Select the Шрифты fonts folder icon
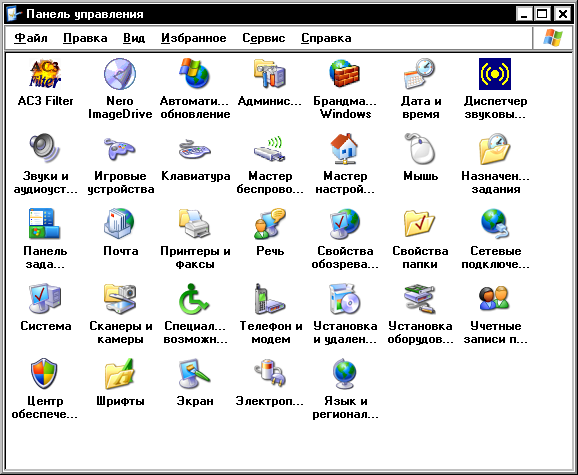This screenshot has width=578, height=475. [x=120, y=374]
